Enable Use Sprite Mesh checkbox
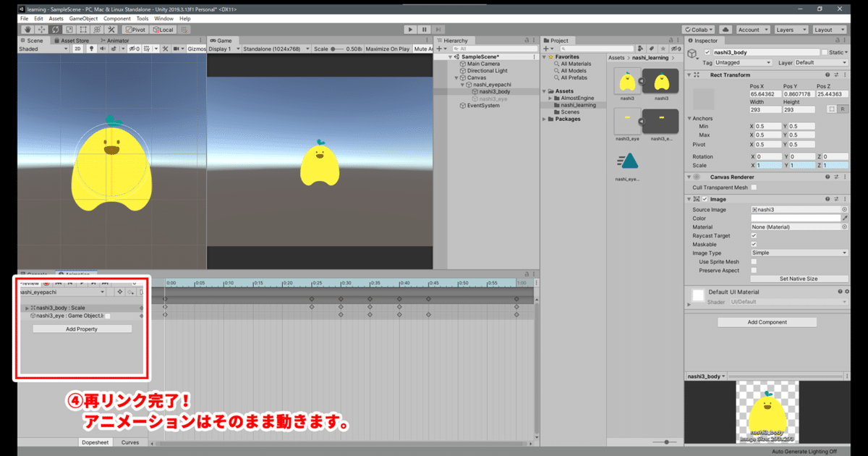 (754, 262)
